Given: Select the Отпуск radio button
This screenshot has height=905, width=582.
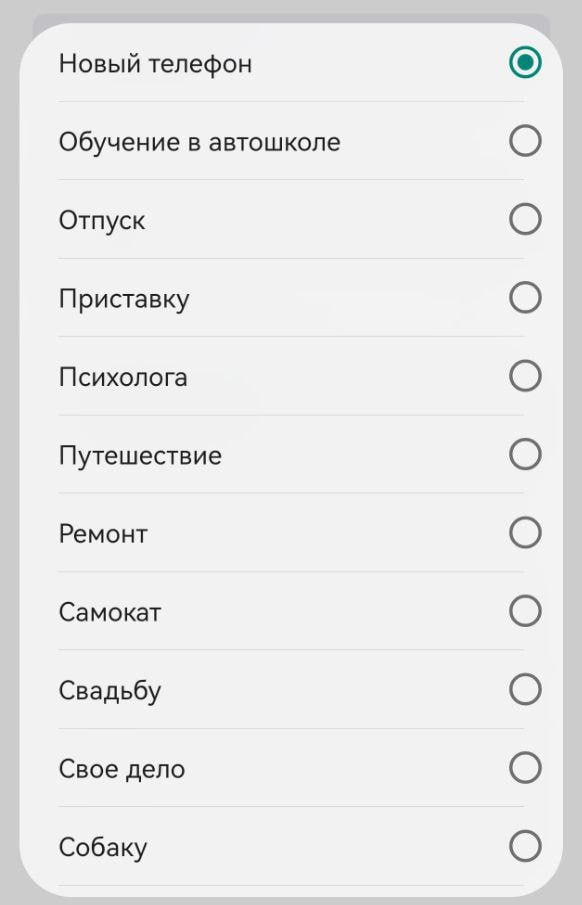Looking at the screenshot, I should coord(524,220).
